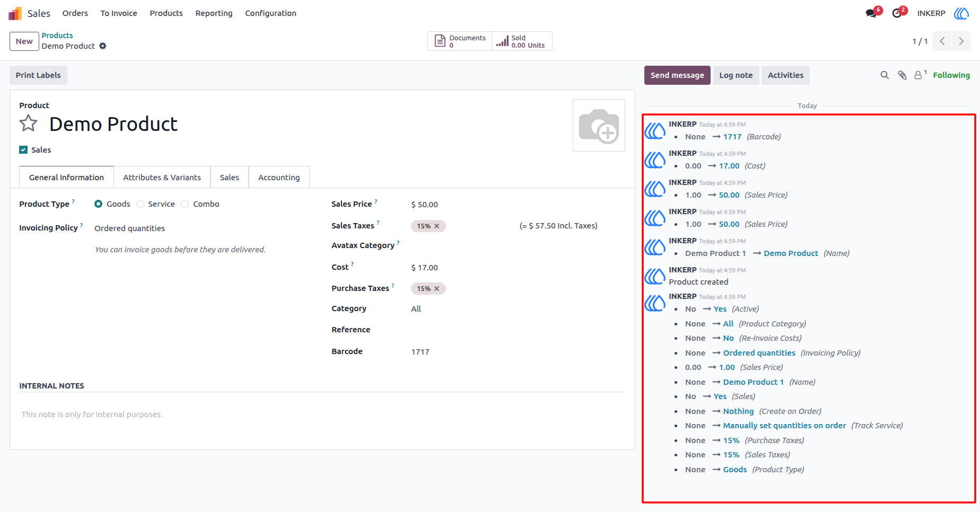
Task: Remove the 15% Purchase Taxes tag
Action: coord(437,289)
